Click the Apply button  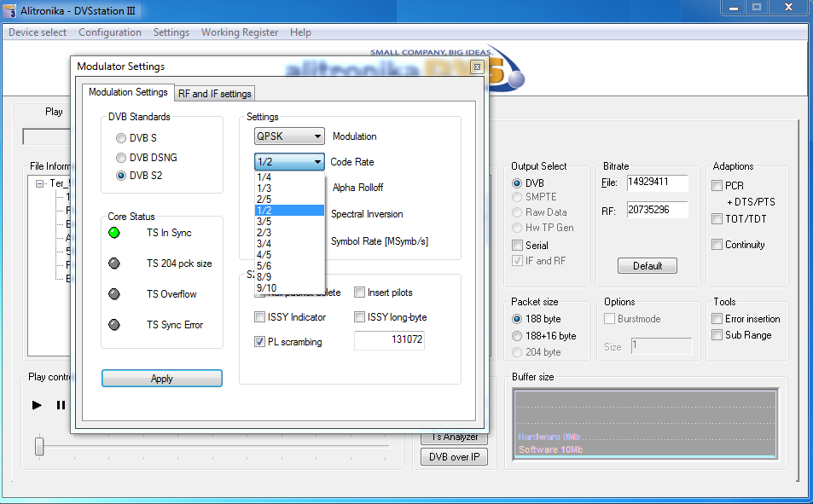click(161, 379)
